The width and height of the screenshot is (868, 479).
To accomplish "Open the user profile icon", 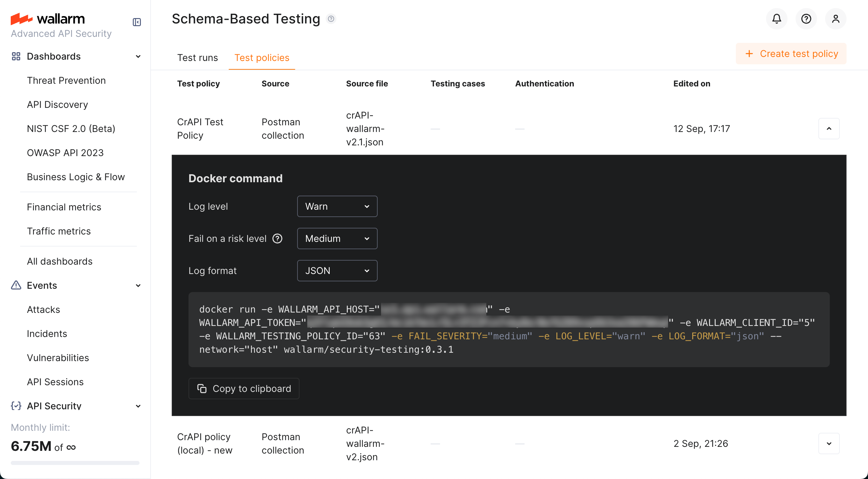I will click(836, 19).
